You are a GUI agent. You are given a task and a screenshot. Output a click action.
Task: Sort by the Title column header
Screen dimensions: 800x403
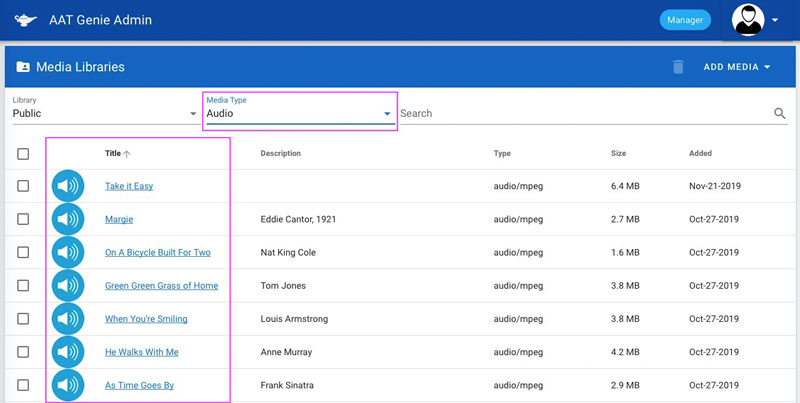(x=113, y=154)
